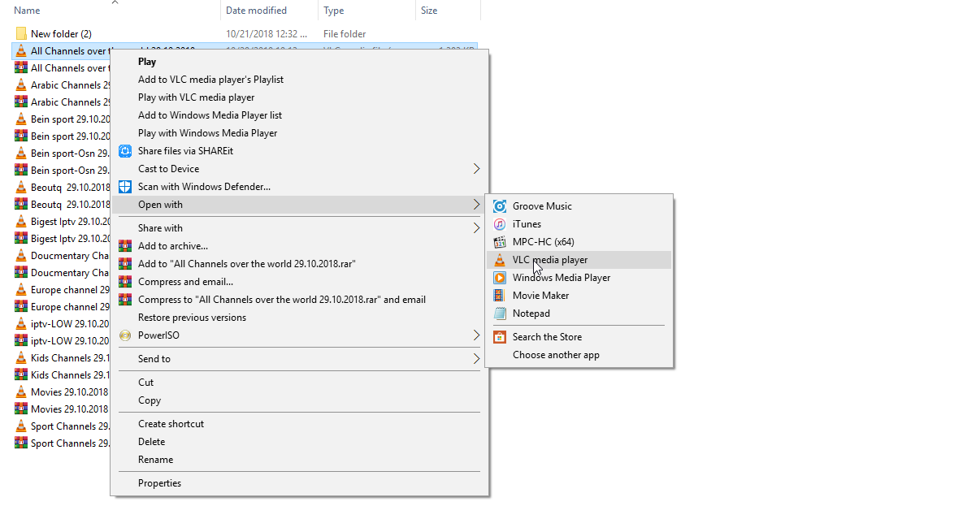Click VLC icon of Bein sport-Osn file
The image size is (980, 506).
(x=21, y=154)
